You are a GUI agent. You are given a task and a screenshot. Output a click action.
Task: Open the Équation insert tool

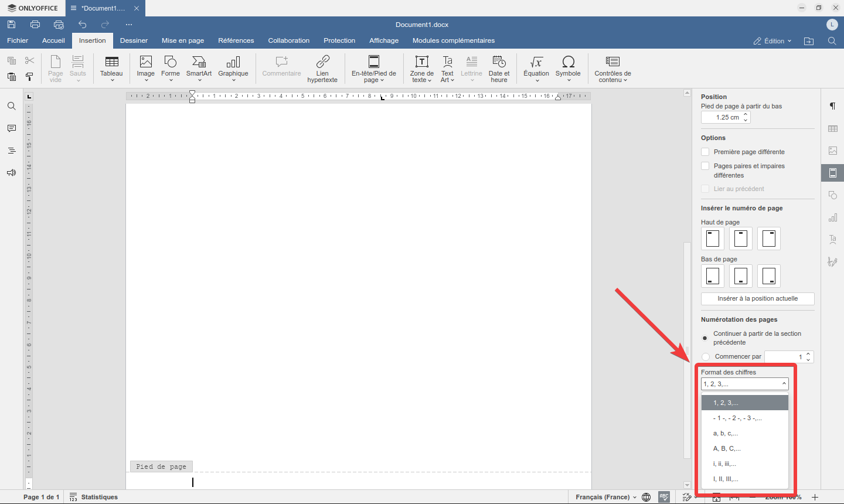(x=536, y=68)
